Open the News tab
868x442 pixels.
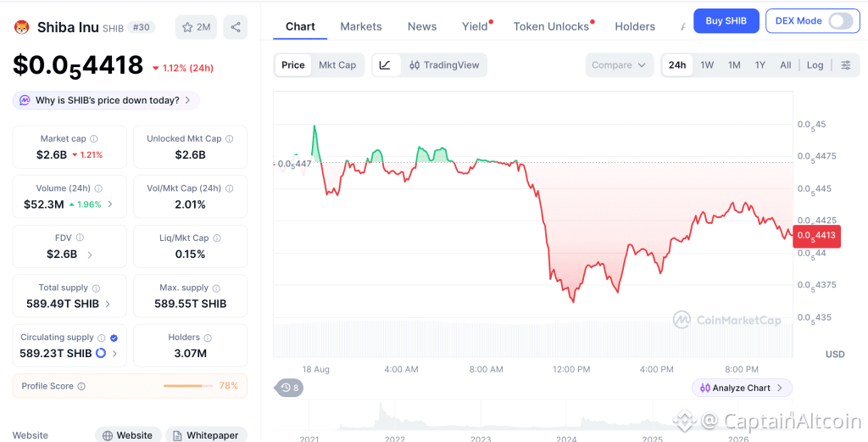422,26
